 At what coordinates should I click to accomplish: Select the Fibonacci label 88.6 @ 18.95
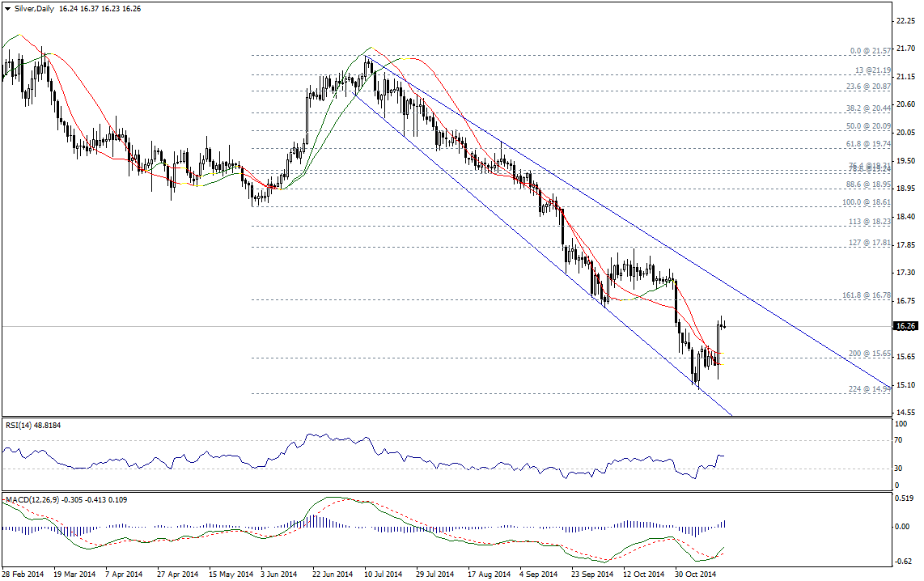(869, 184)
